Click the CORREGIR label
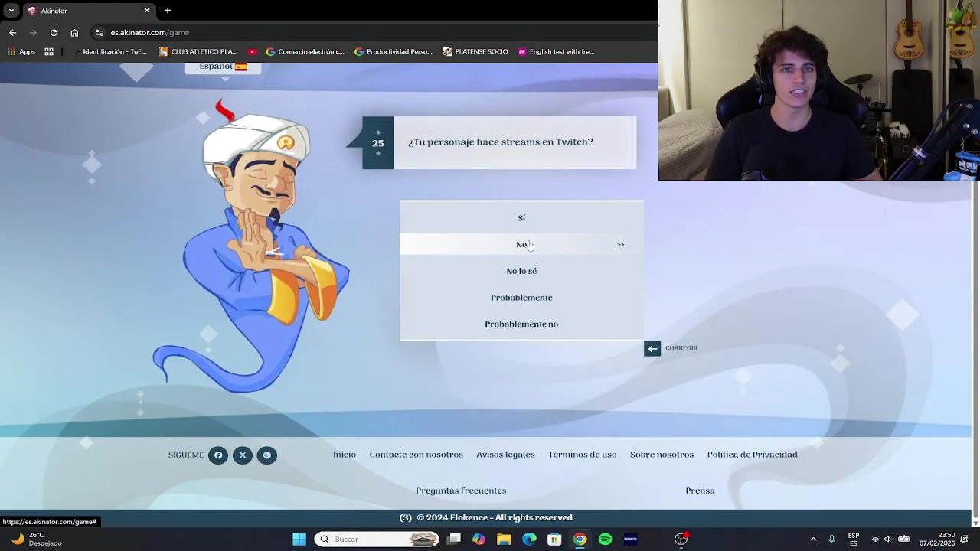 (x=681, y=348)
